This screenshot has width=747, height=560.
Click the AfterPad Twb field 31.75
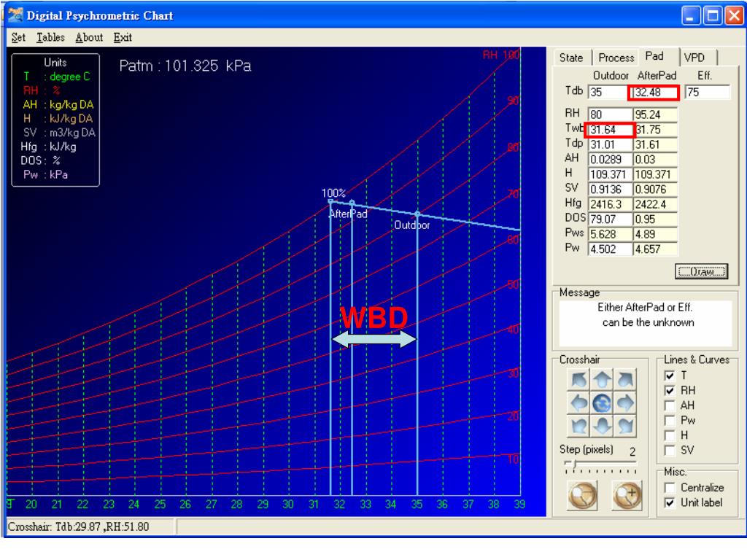click(656, 130)
